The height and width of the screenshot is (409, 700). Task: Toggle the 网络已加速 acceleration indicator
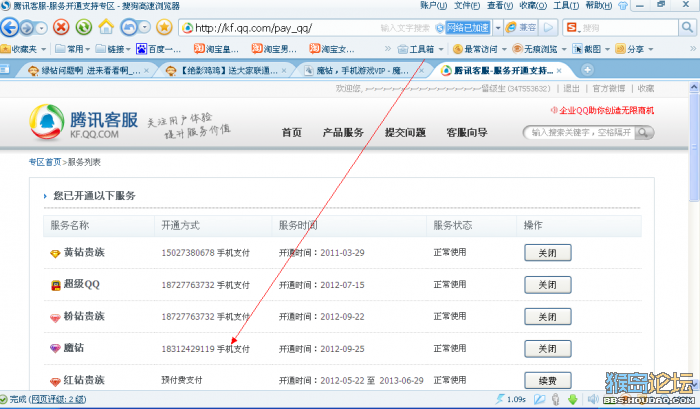click(x=467, y=28)
